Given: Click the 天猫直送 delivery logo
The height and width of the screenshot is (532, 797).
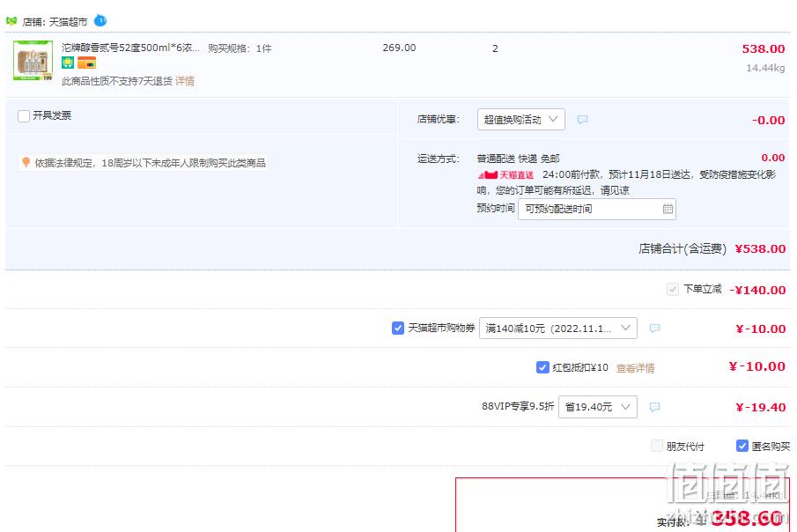Looking at the screenshot, I should pyautogui.click(x=506, y=175).
